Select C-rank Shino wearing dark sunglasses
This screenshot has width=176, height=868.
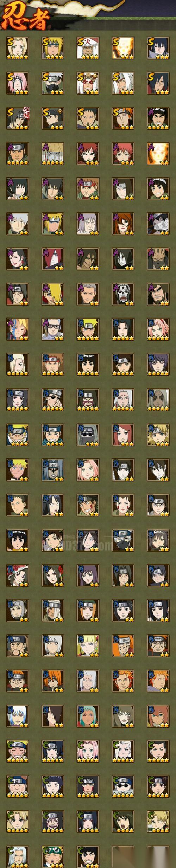(x=123, y=786)
